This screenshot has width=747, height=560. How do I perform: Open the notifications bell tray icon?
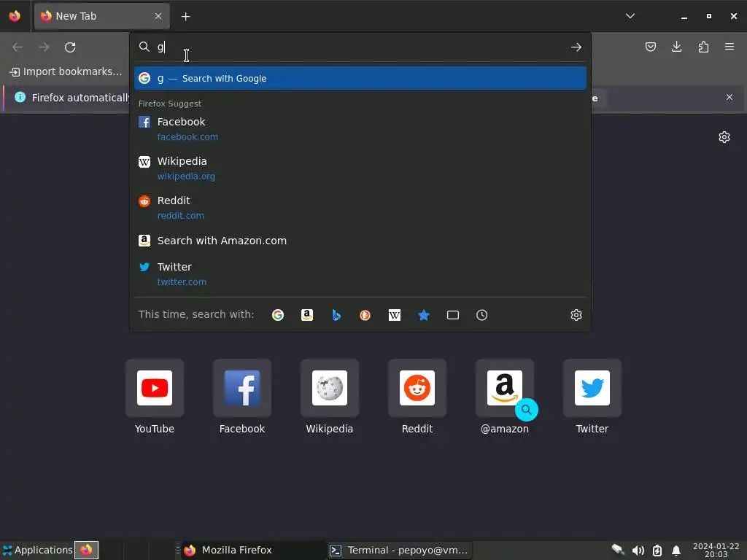pyautogui.click(x=676, y=551)
